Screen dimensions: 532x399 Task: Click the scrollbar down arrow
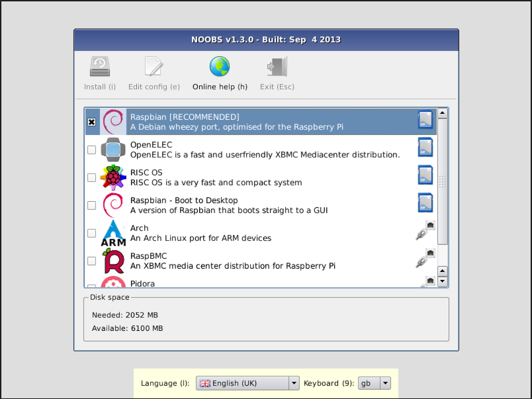click(442, 282)
